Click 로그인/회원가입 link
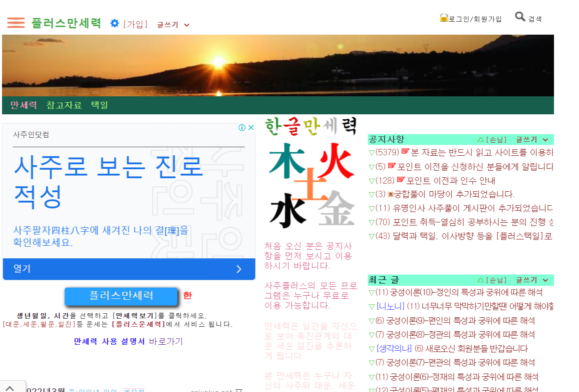Image resolution: width=579 pixels, height=392 pixels. (475, 18)
